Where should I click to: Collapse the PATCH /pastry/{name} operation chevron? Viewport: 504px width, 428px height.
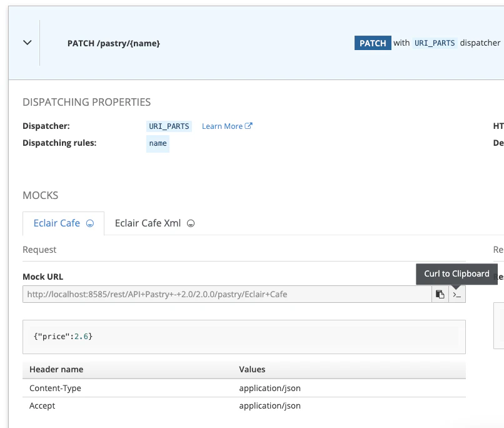[x=27, y=43]
